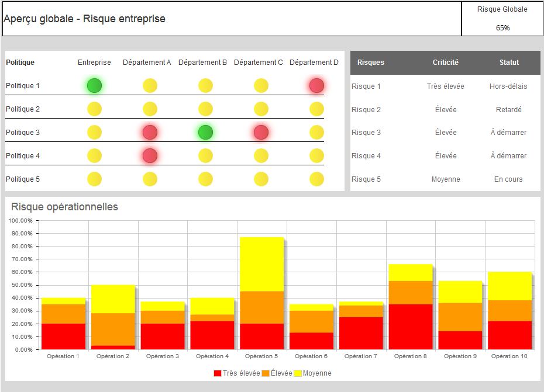Click the yellow segment of Opération 9 bar
The width and height of the screenshot is (544, 392).
[x=460, y=292]
